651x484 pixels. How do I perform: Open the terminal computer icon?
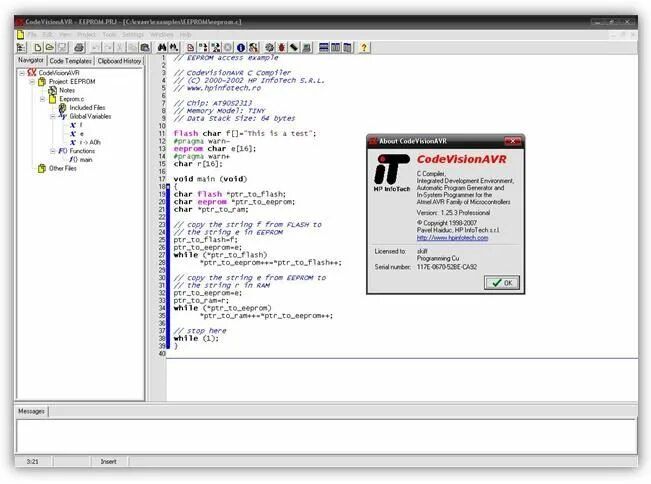pos(306,48)
